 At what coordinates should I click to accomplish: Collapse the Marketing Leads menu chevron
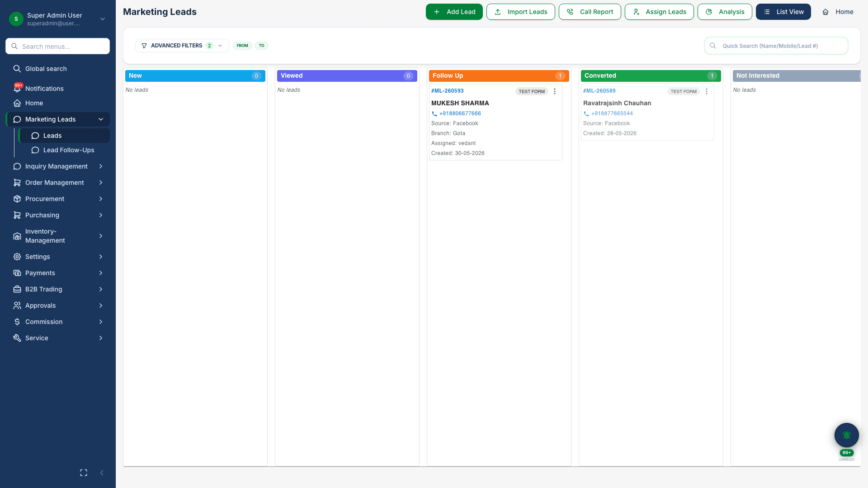click(x=101, y=119)
